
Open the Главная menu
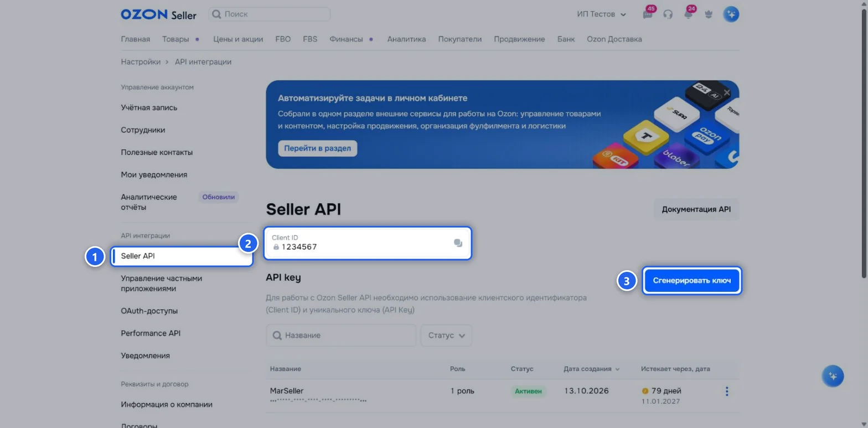(136, 39)
